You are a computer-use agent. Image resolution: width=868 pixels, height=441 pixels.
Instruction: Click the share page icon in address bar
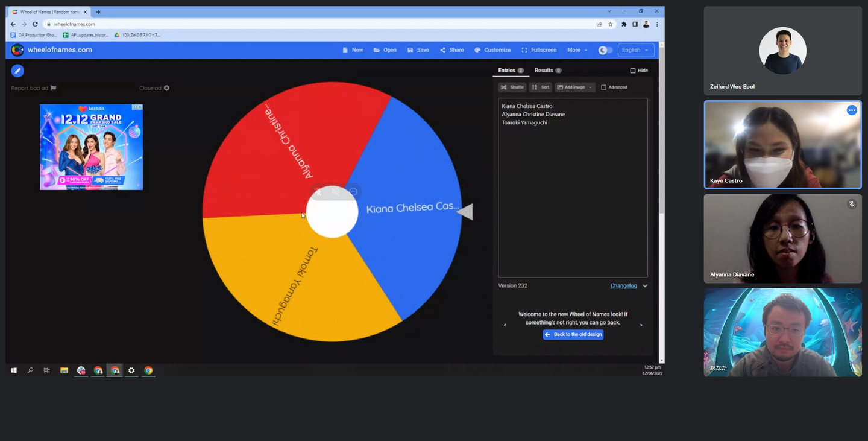tap(599, 24)
